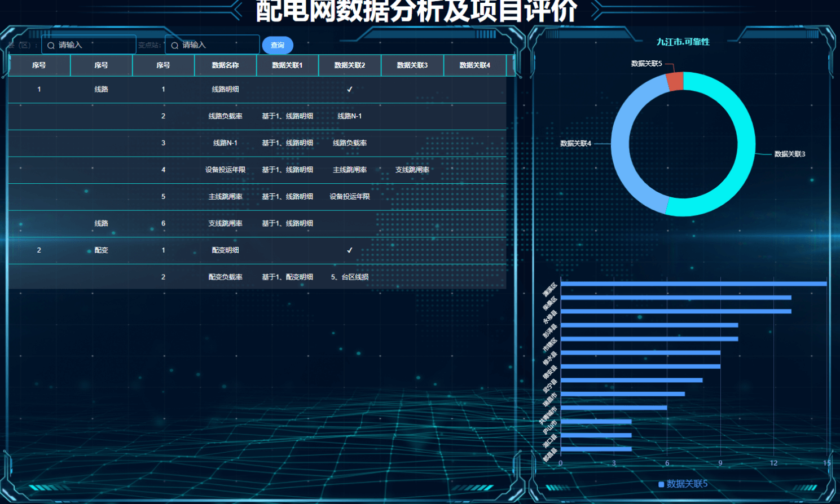Click the 九江市.可靠性 chart title
Screen dimensions: 840x504
(x=683, y=42)
